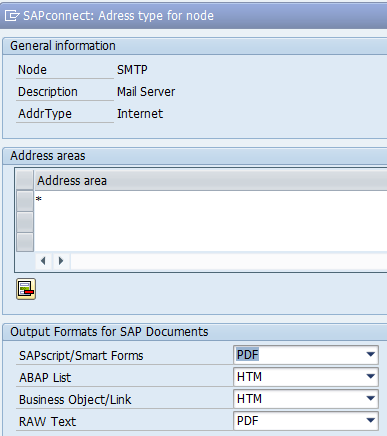Open the ABAP List format dropdown
Viewport: 387px width, 436px height.
(x=371, y=377)
